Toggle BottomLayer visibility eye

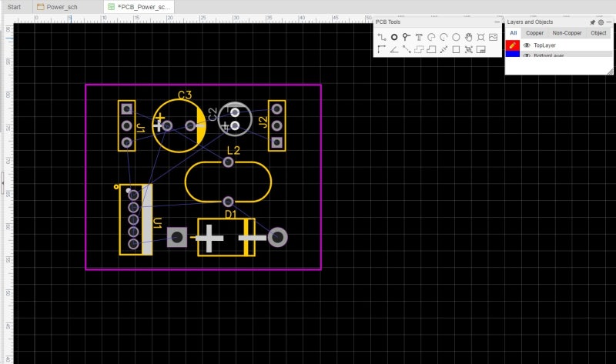pos(527,55)
